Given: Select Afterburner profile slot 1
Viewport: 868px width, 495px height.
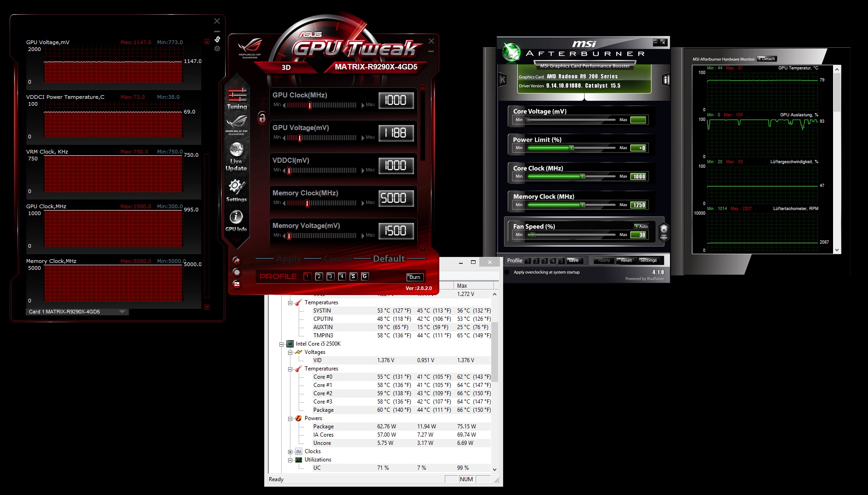Looking at the screenshot, I should 528,261.
